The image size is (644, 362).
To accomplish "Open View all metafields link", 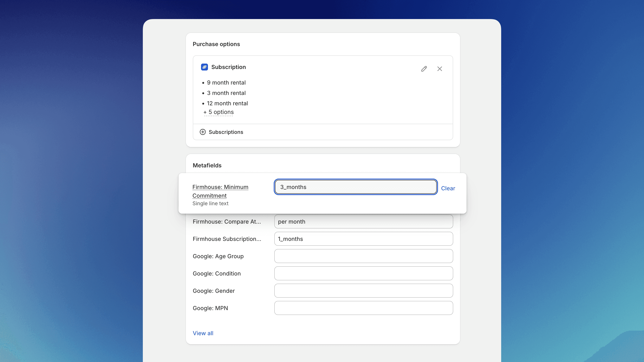I will [x=203, y=333].
